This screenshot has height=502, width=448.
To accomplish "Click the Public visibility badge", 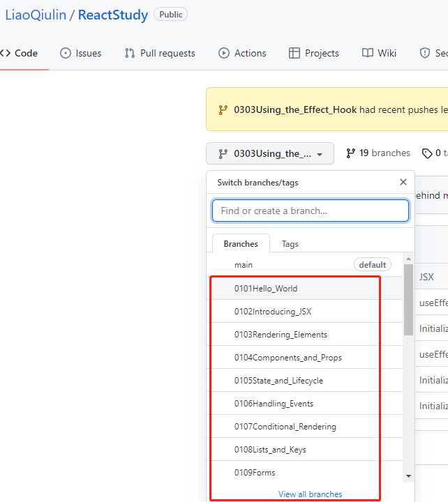I will pyautogui.click(x=170, y=15).
